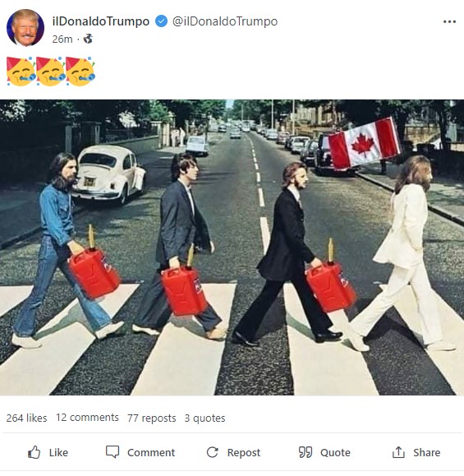Viewport: 464px width, 476px height.
Task: Open the profile avatar picture
Action: [25, 28]
